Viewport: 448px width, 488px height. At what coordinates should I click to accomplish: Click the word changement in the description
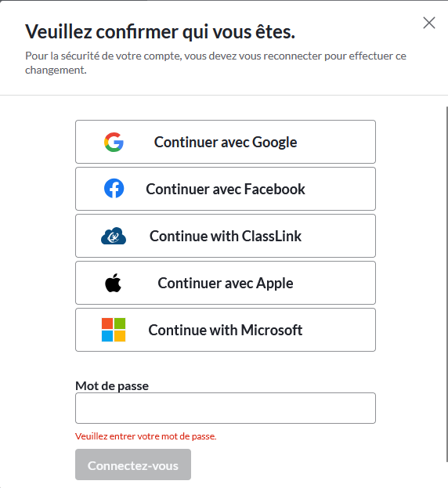[55, 70]
